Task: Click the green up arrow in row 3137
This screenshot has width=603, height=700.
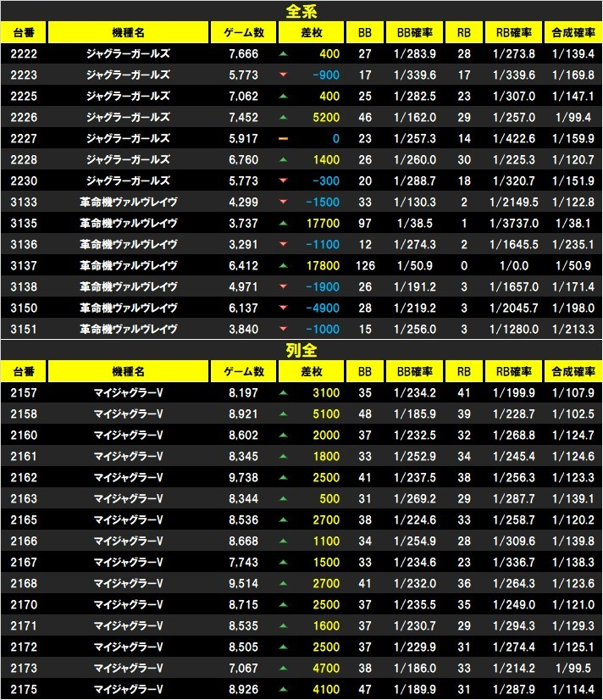Action: point(283,265)
